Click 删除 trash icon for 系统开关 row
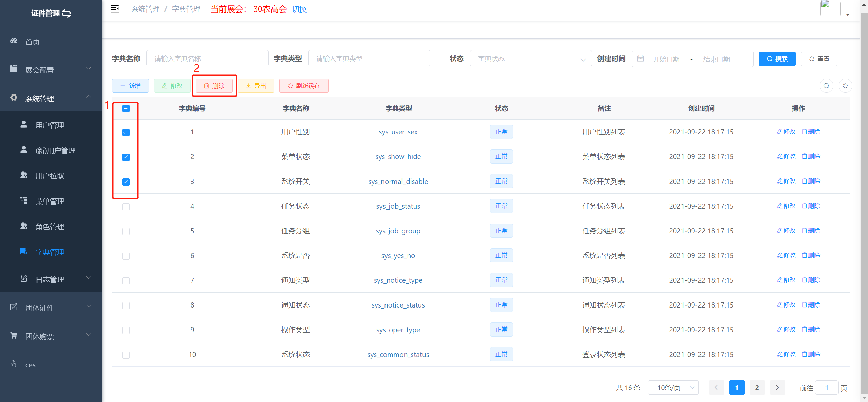The width and height of the screenshot is (868, 402). (x=804, y=181)
